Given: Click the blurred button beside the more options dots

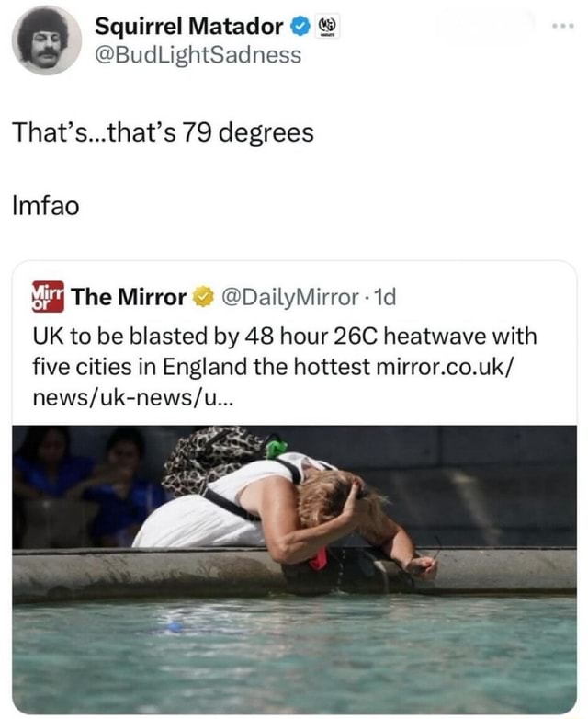Looking at the screenshot, I should pyautogui.click(x=484, y=28).
